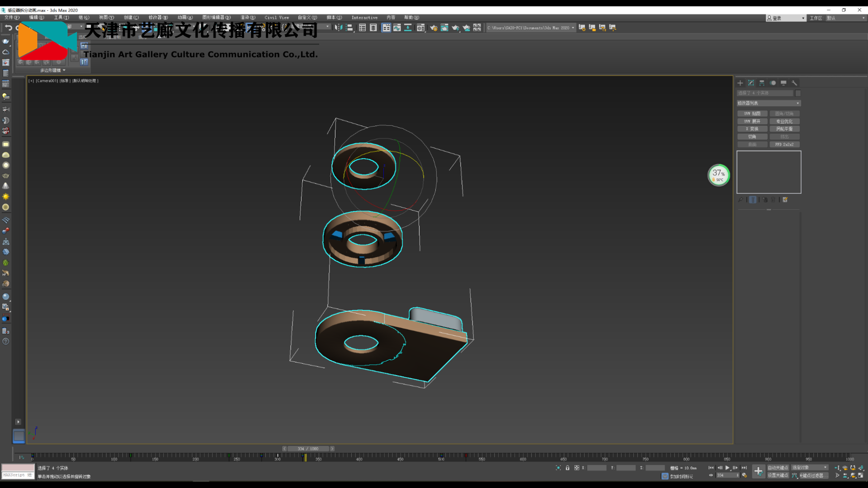The height and width of the screenshot is (488, 868).
Task: Click the Configure Modifier Sets icon
Action: click(x=785, y=200)
